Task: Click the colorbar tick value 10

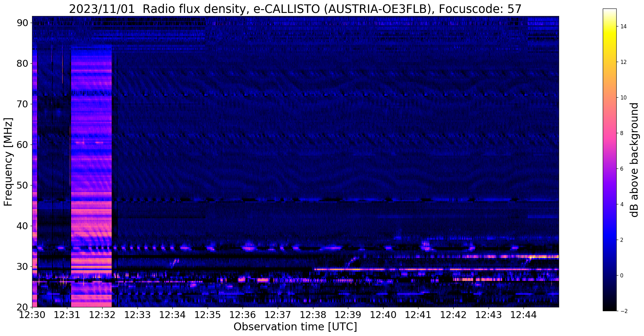Action: point(623,98)
